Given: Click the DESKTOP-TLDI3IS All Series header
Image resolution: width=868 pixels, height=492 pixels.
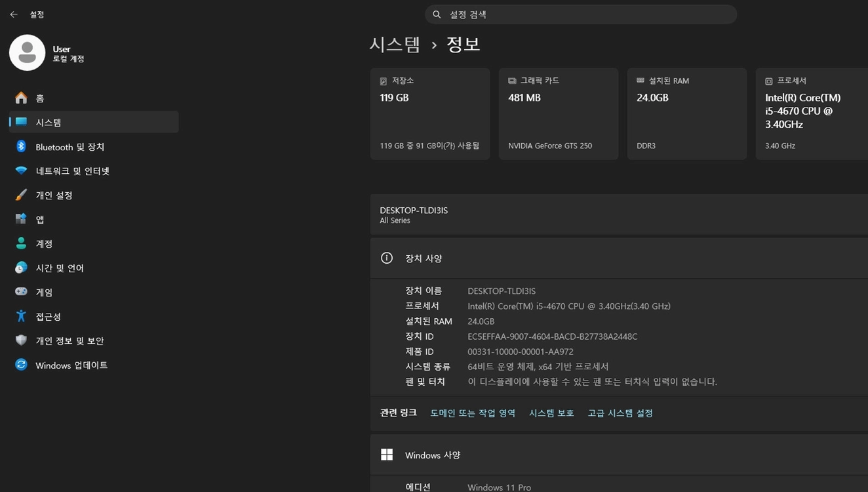Looking at the screenshot, I should [619, 215].
